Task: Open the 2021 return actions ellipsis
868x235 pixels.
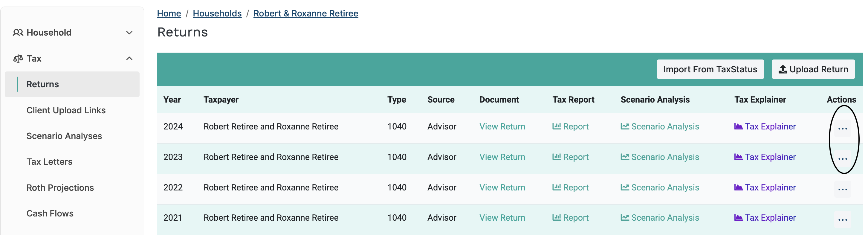Action: (842, 219)
